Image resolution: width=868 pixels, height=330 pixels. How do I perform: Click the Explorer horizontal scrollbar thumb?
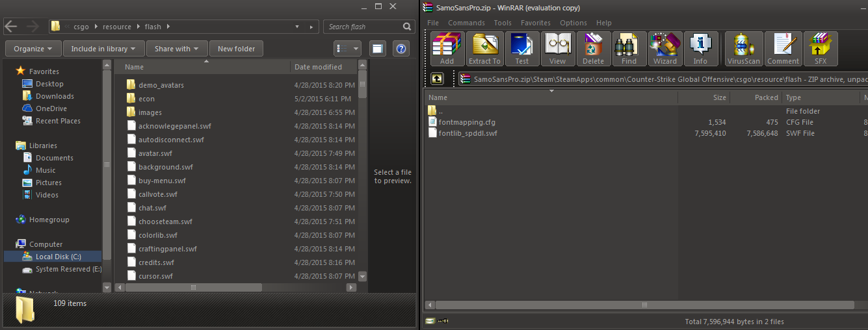pyautogui.click(x=193, y=287)
